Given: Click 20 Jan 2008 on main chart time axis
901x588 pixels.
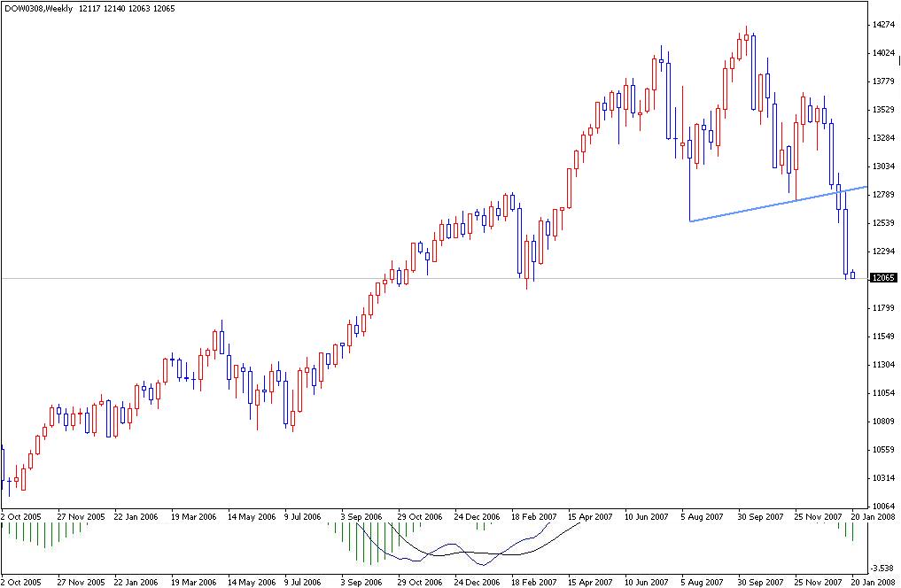Looking at the screenshot, I should (873, 517).
